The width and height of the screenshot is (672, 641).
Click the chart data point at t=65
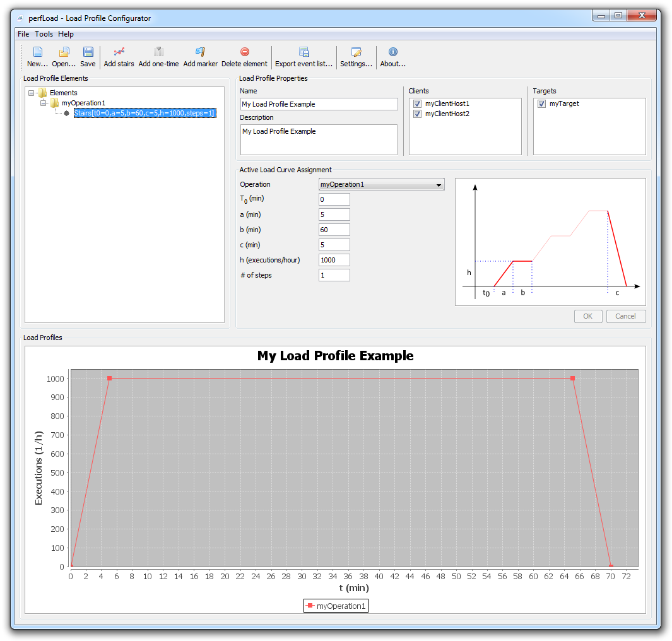[572, 379]
